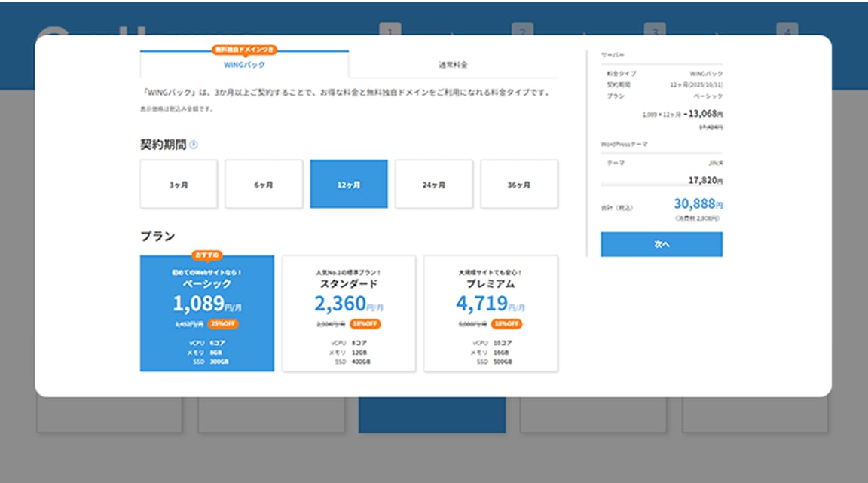Click the WordPressテーマ summary heading
Image resolution: width=868 pixels, height=483 pixels.
tap(624, 144)
